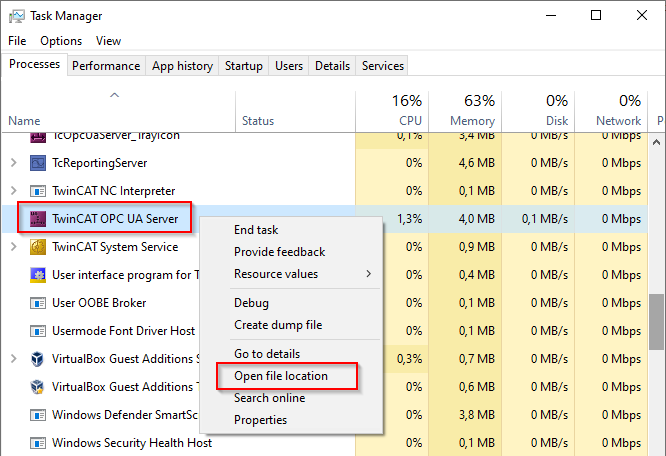The height and width of the screenshot is (456, 666).
Task: Click the 3,8 MB memory value
Action: point(477,415)
